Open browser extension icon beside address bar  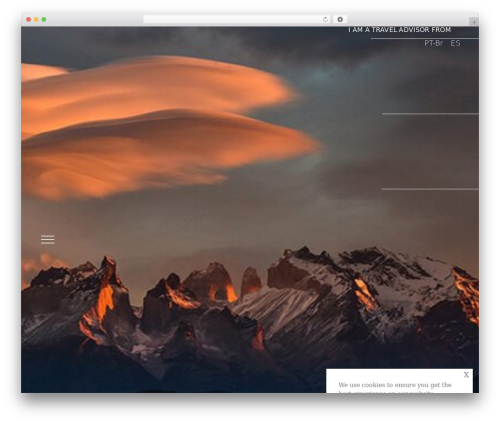pyautogui.click(x=340, y=20)
